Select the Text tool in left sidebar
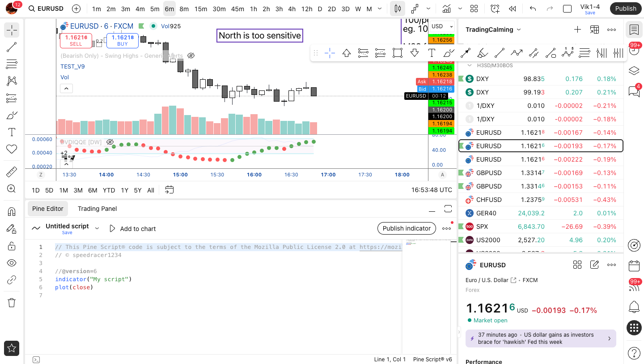 [12, 132]
